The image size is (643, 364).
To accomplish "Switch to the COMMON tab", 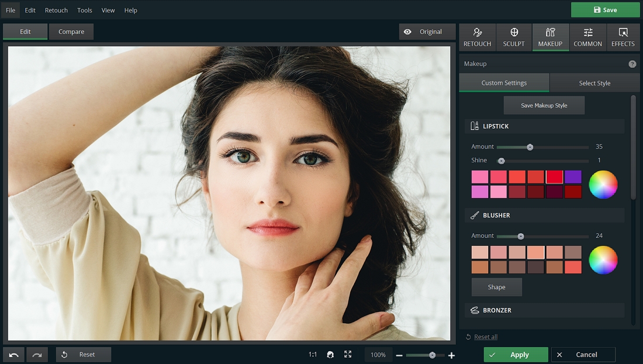I will pyautogui.click(x=587, y=37).
